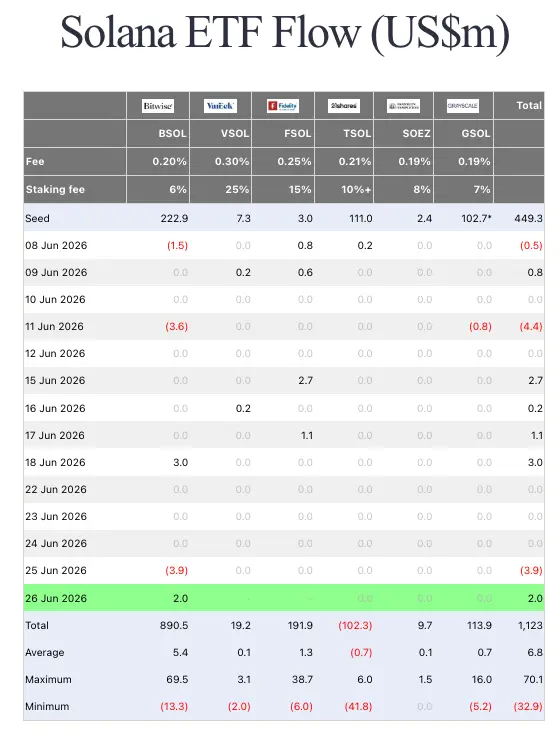
Task: Click the '08 Jun 2026' date label
Action: click(56, 245)
